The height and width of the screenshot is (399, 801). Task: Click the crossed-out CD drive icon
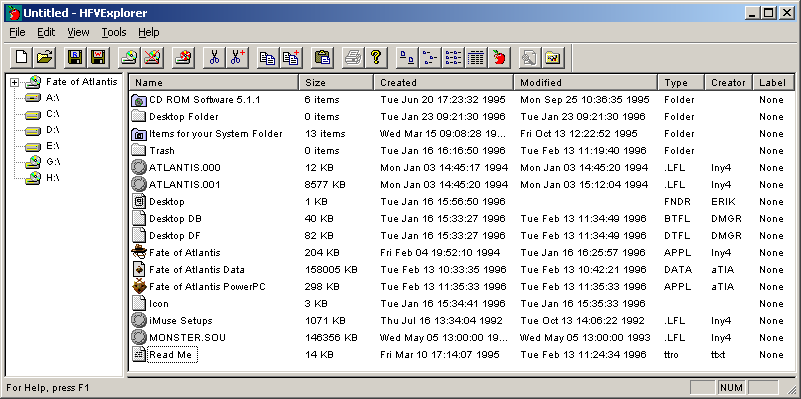point(152,57)
